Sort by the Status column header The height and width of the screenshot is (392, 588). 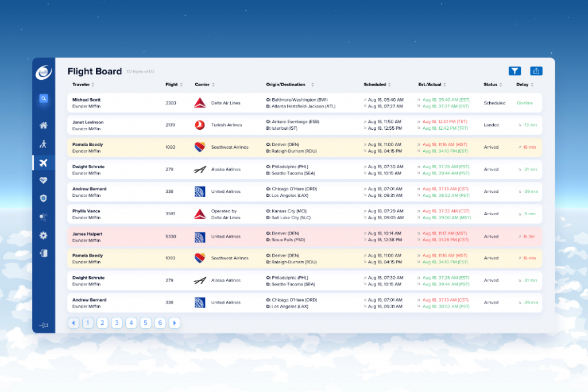pyautogui.click(x=493, y=85)
